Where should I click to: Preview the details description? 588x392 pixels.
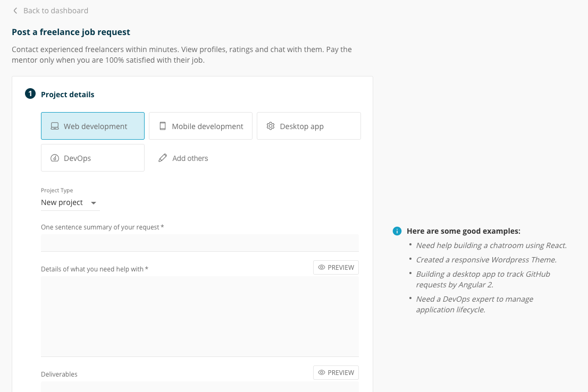click(x=335, y=267)
